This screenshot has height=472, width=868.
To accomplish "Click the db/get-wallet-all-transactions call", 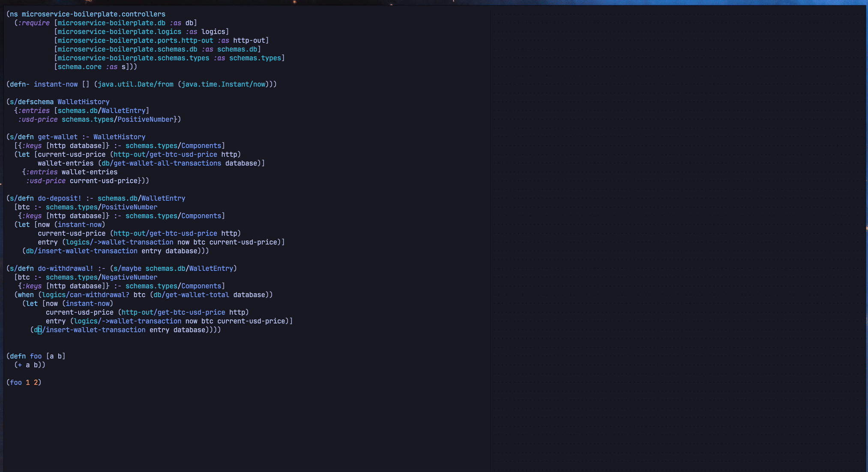I will 161,163.
